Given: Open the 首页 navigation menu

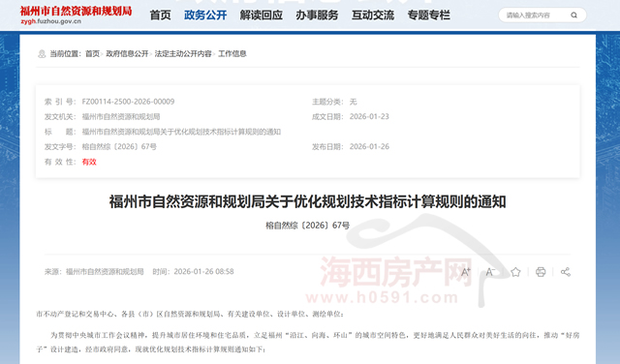Looking at the screenshot, I should [x=160, y=15].
